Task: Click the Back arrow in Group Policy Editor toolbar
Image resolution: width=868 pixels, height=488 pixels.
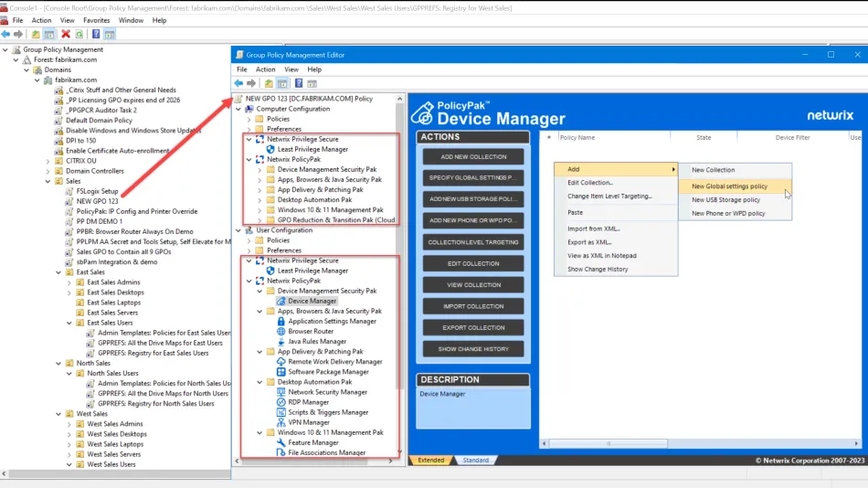Action: [239, 83]
